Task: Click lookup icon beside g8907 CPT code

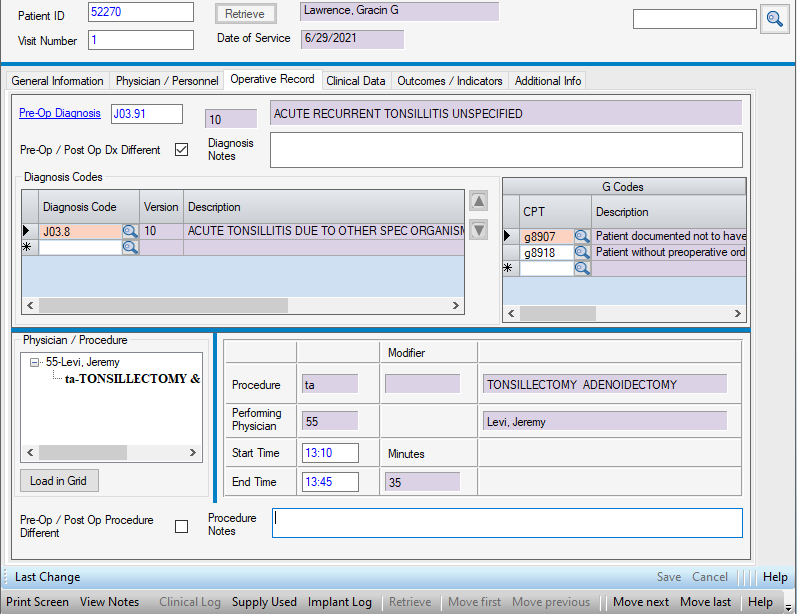Action: pyautogui.click(x=582, y=237)
